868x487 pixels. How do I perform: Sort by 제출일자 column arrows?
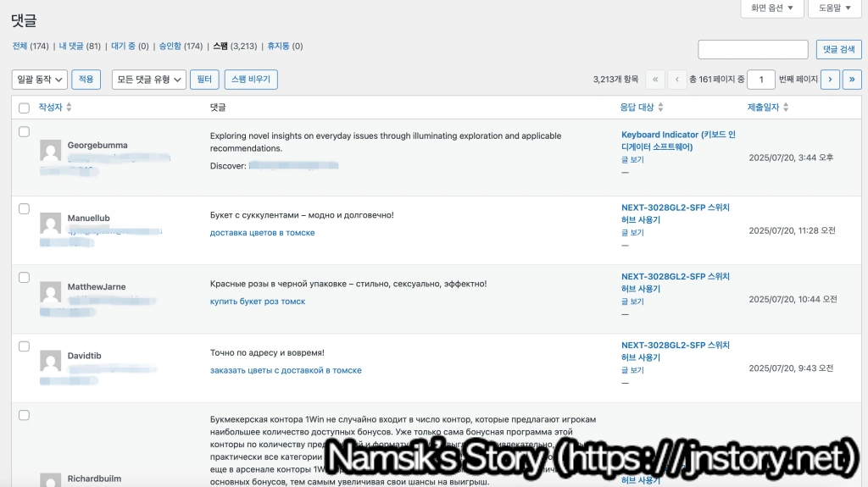786,108
